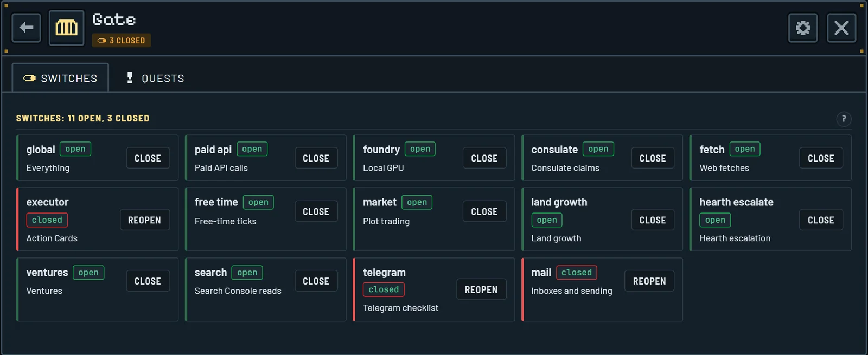Image resolution: width=868 pixels, height=355 pixels.
Task: Click the Gate title text
Action: [x=114, y=20]
